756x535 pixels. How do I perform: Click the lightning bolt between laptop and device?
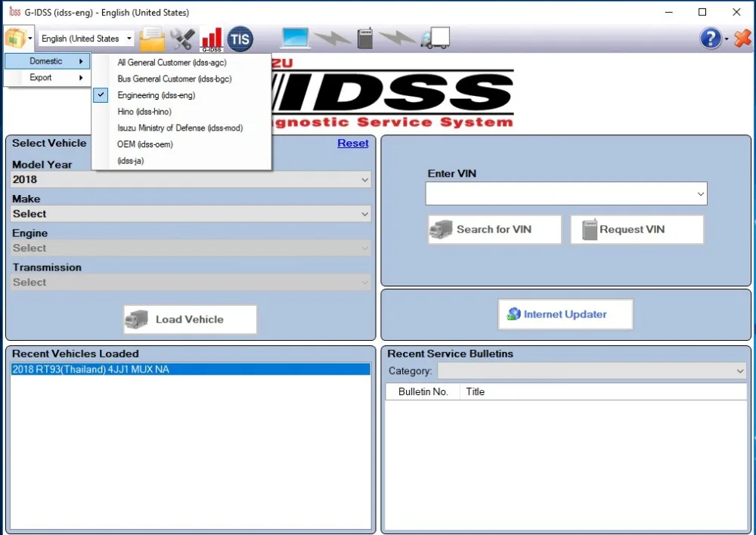333,38
